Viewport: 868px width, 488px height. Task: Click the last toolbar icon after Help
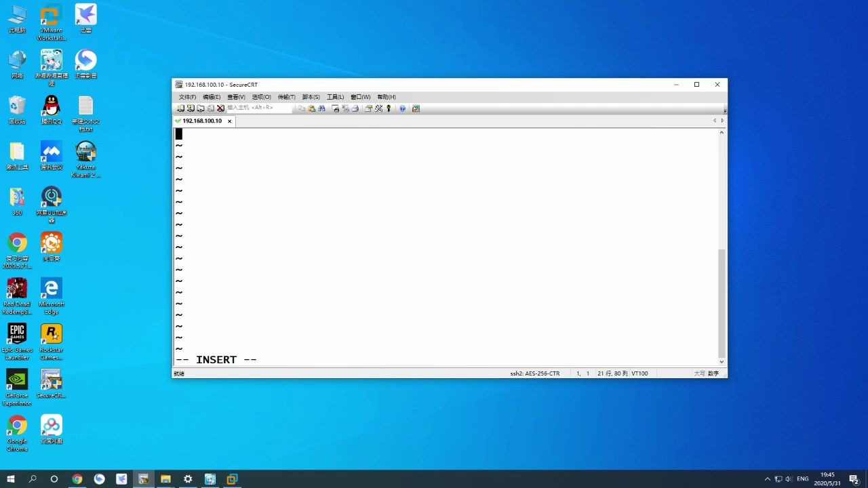(x=416, y=108)
